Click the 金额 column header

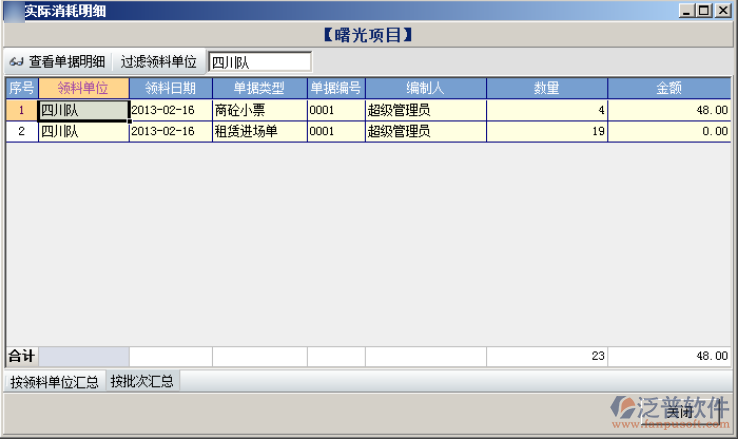coord(669,88)
